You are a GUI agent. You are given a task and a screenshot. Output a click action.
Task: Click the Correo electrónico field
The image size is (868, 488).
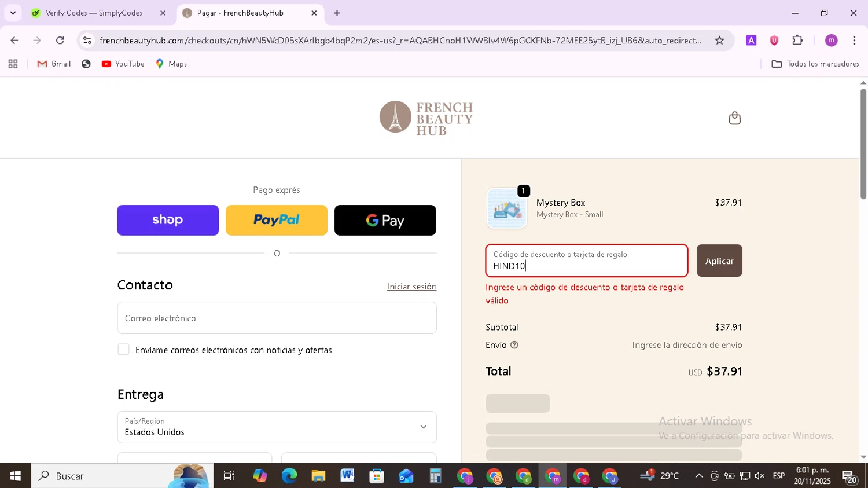277,318
